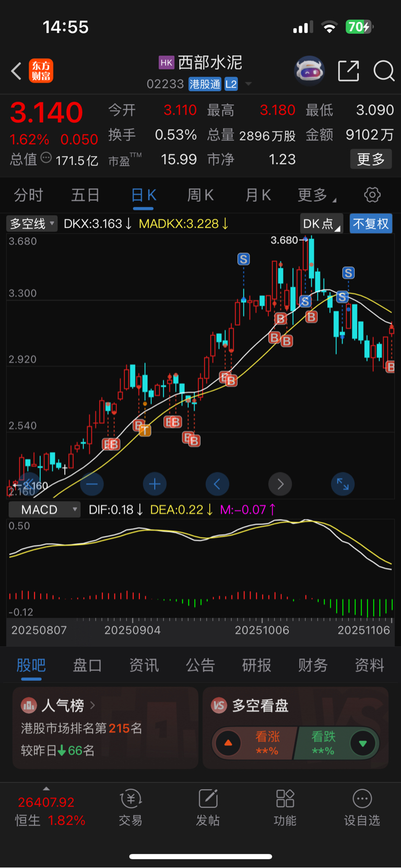
Task: Open 研报 research tab
Action: tap(257, 665)
